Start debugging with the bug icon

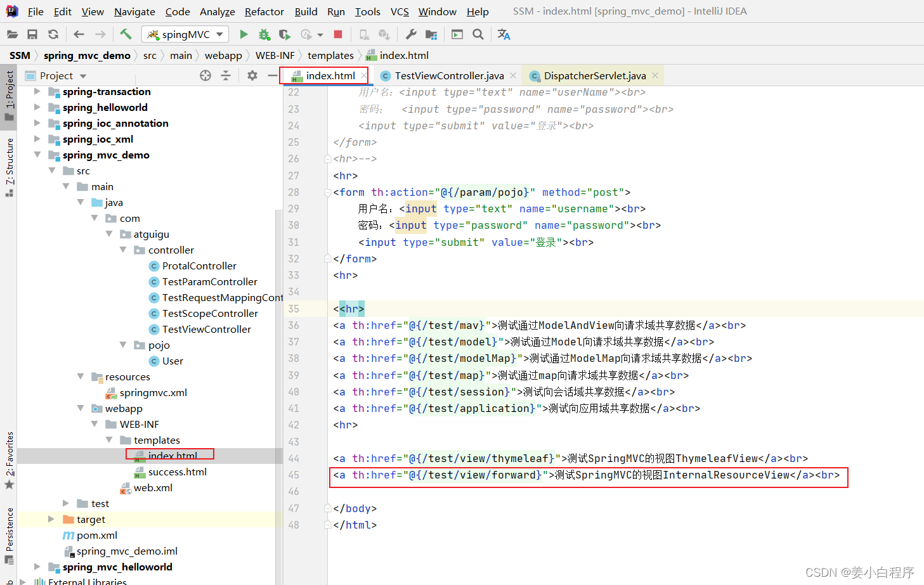point(264,34)
